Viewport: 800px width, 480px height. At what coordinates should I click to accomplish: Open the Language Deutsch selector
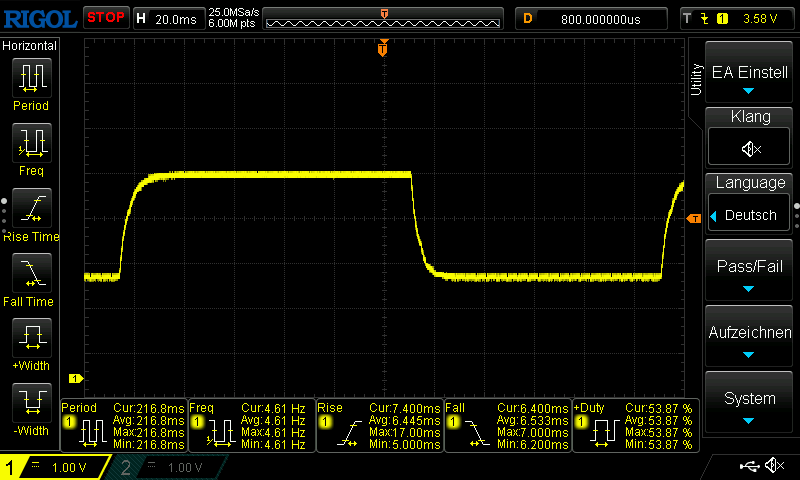(749, 215)
